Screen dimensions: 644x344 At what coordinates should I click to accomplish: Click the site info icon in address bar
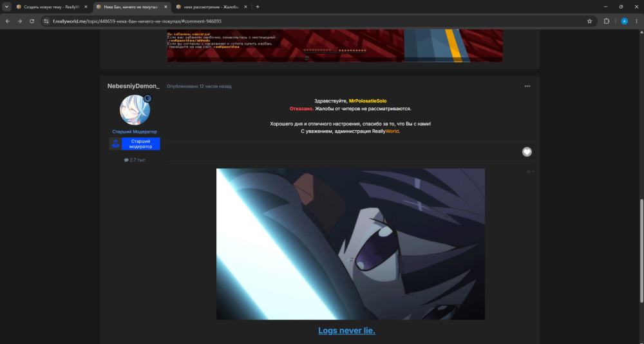pyautogui.click(x=46, y=21)
